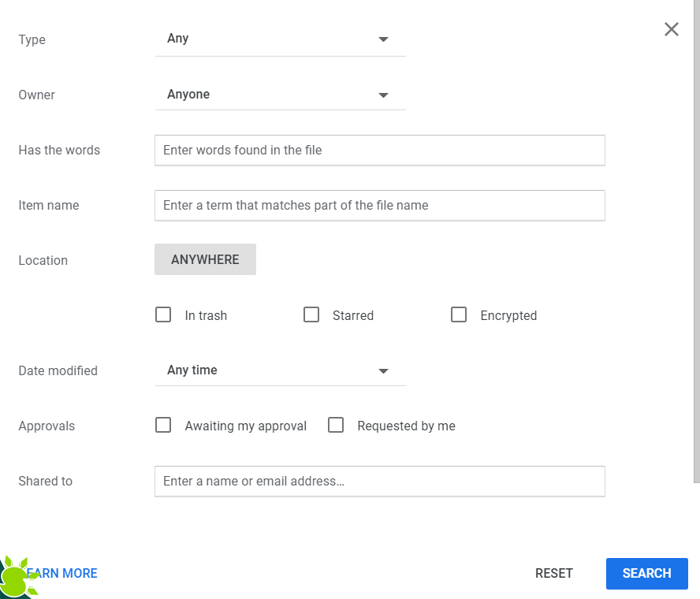Close the advanced search dialog
This screenshot has width=700, height=599.
pyautogui.click(x=671, y=29)
